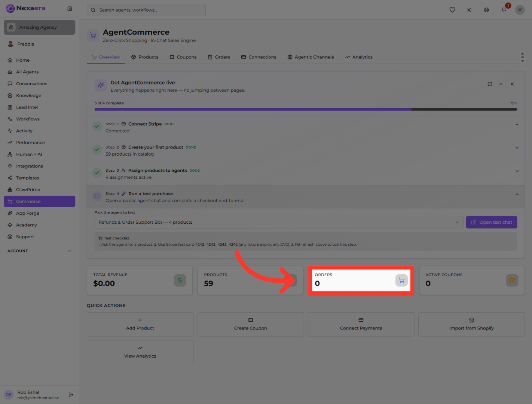
Task: Switch to the Connections tab
Action: [259, 57]
